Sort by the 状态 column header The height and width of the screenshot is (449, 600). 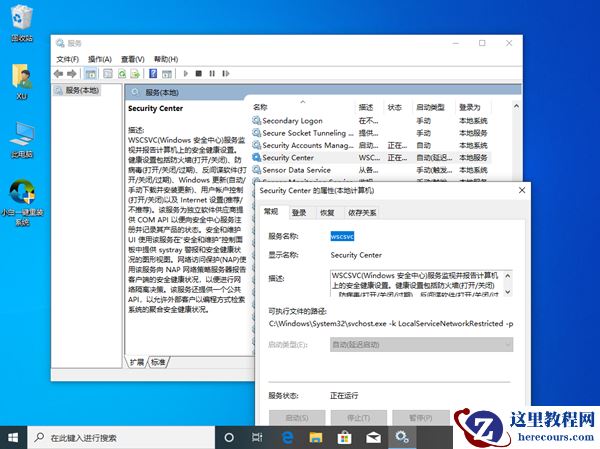point(398,107)
